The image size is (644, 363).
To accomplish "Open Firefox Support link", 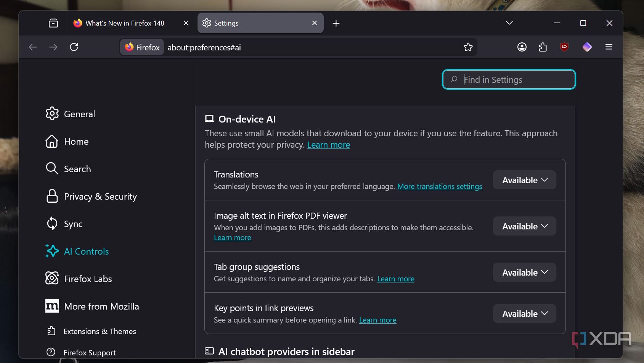I will pyautogui.click(x=81, y=352).
